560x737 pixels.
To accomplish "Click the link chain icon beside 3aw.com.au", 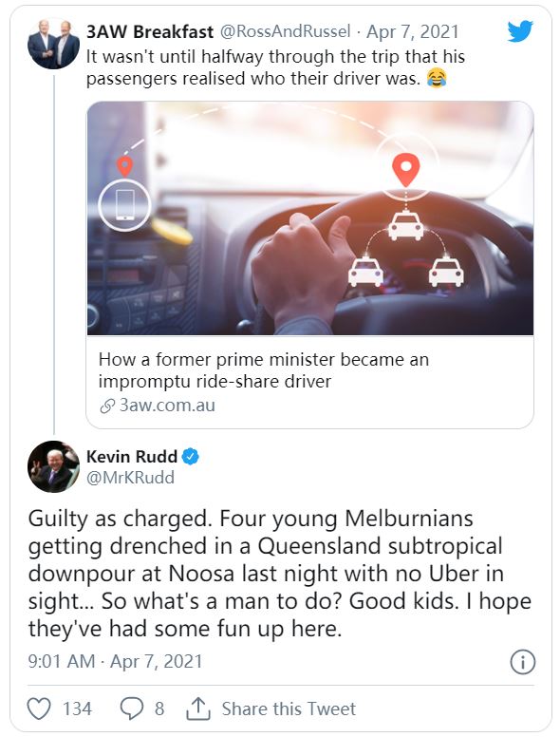I will [107, 406].
